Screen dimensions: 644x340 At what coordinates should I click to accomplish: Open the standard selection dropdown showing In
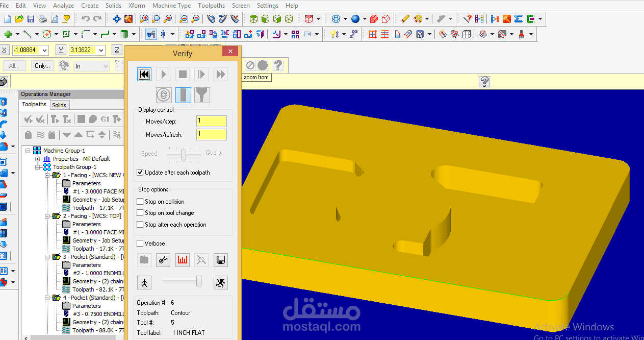[92, 66]
